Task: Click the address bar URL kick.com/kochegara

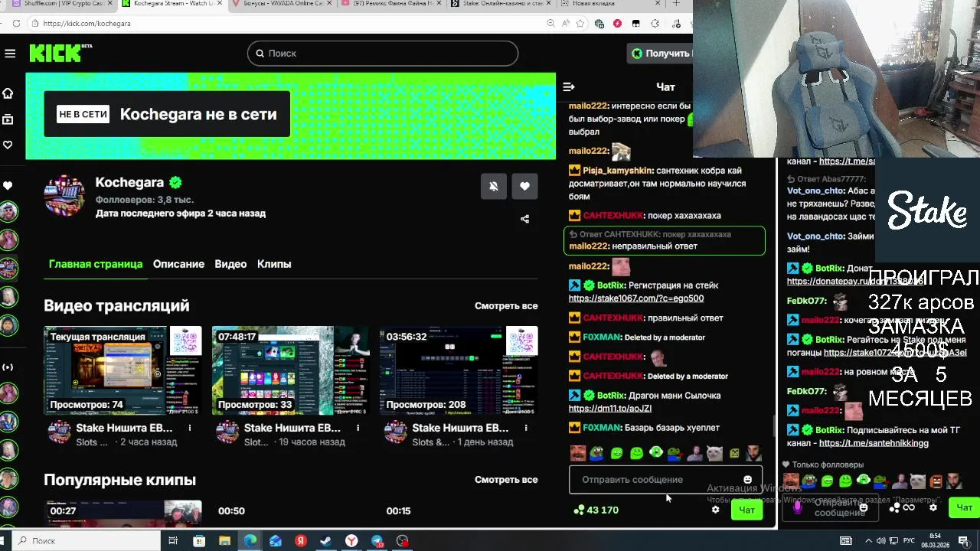Action: [87, 24]
